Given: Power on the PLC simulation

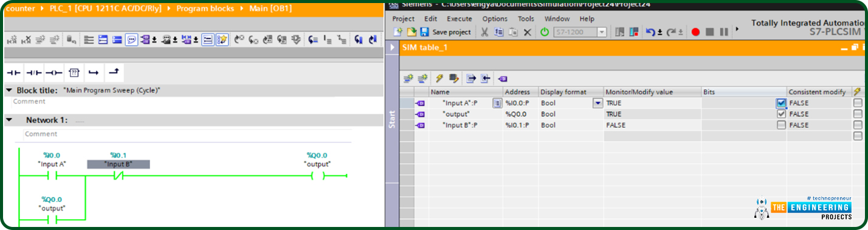Looking at the screenshot, I should [x=545, y=32].
